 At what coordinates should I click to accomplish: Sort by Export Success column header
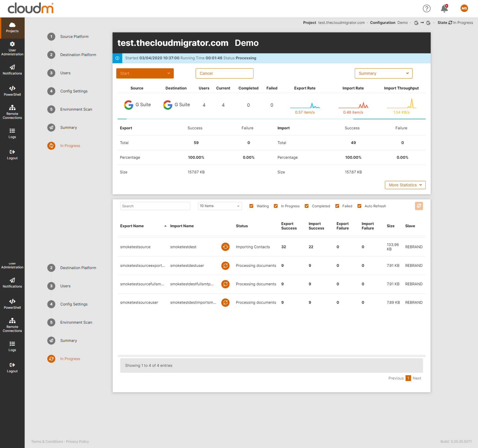[x=289, y=226]
